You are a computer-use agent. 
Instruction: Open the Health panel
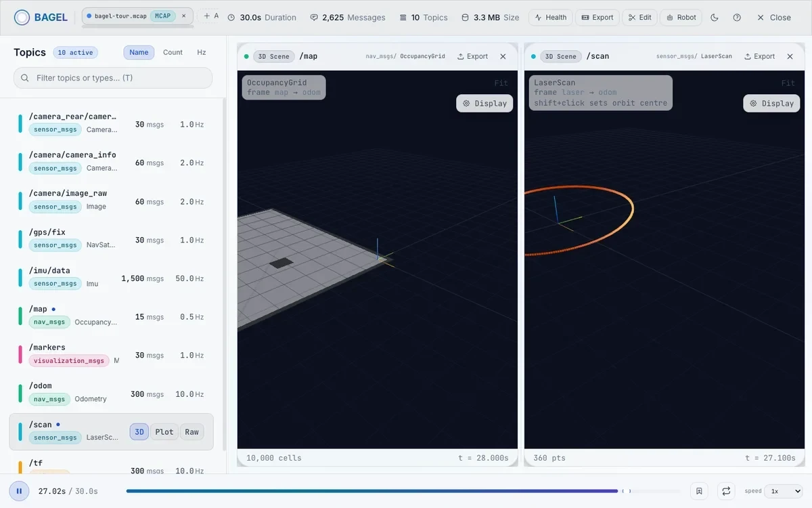pyautogui.click(x=551, y=18)
